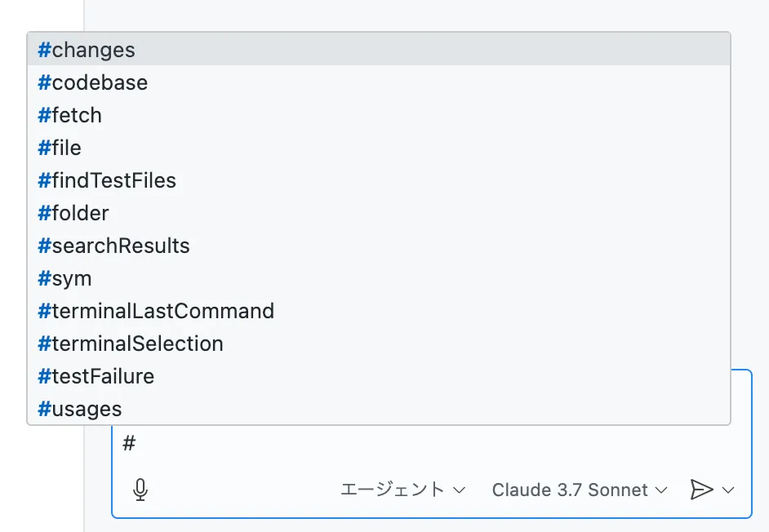Click inside the chat input showing #
This screenshot has height=532, width=769.
(327, 443)
